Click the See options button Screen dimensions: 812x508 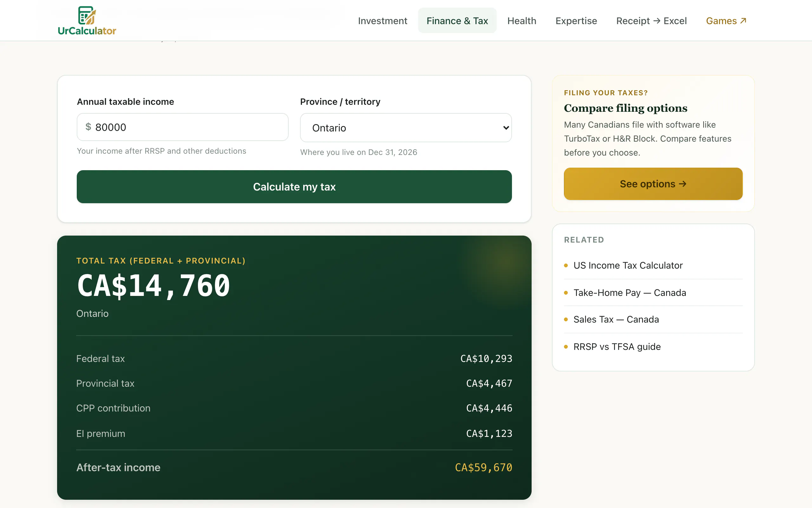tap(653, 184)
